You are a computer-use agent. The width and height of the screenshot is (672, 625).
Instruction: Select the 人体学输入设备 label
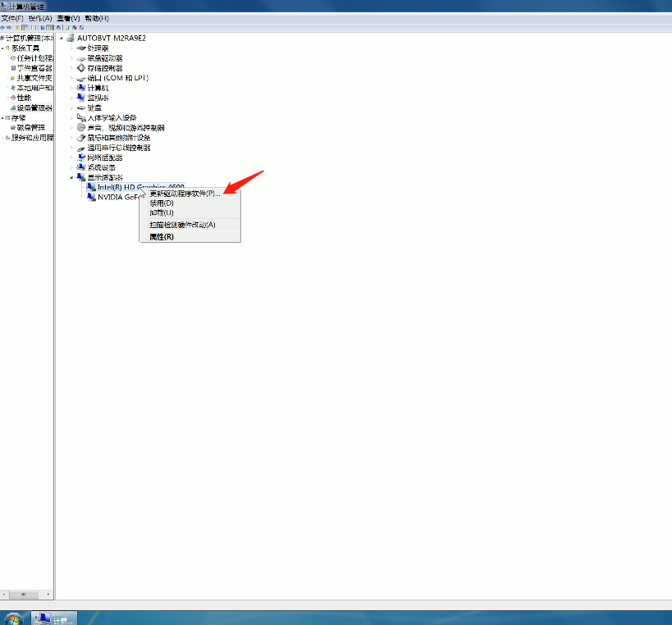[x=112, y=118]
